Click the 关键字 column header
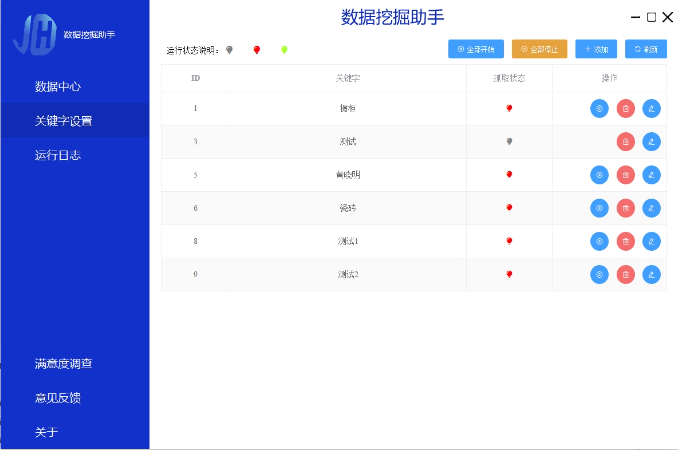The image size is (679, 450). (348, 78)
